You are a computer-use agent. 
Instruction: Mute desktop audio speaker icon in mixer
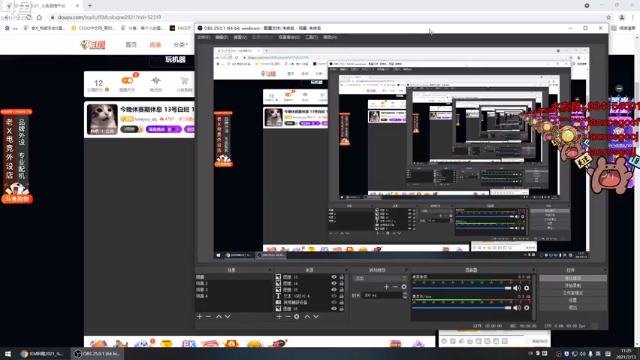518,288
